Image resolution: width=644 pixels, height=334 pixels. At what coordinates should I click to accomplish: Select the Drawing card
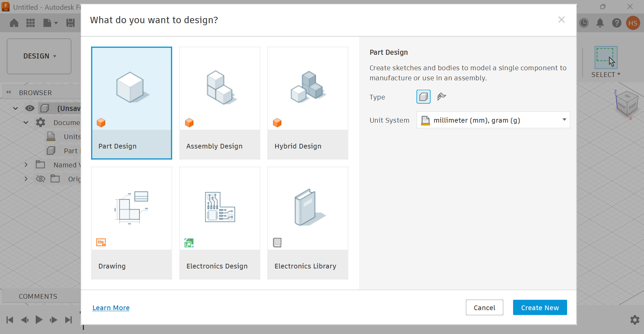[132, 223]
